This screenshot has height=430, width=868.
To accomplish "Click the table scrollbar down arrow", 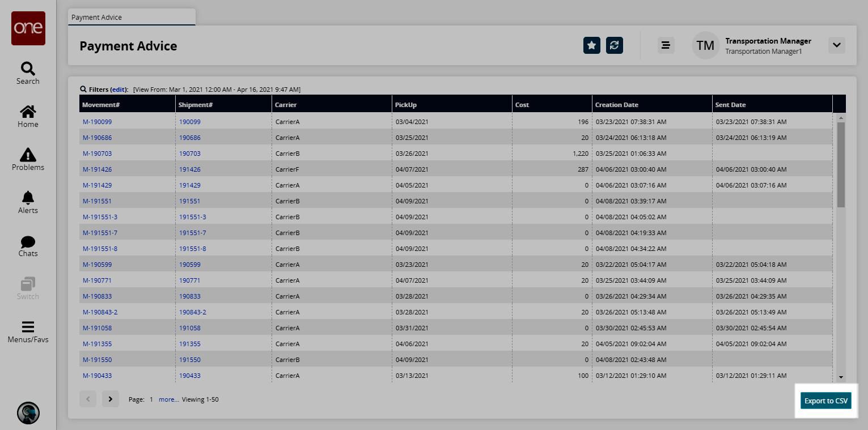I will point(841,377).
